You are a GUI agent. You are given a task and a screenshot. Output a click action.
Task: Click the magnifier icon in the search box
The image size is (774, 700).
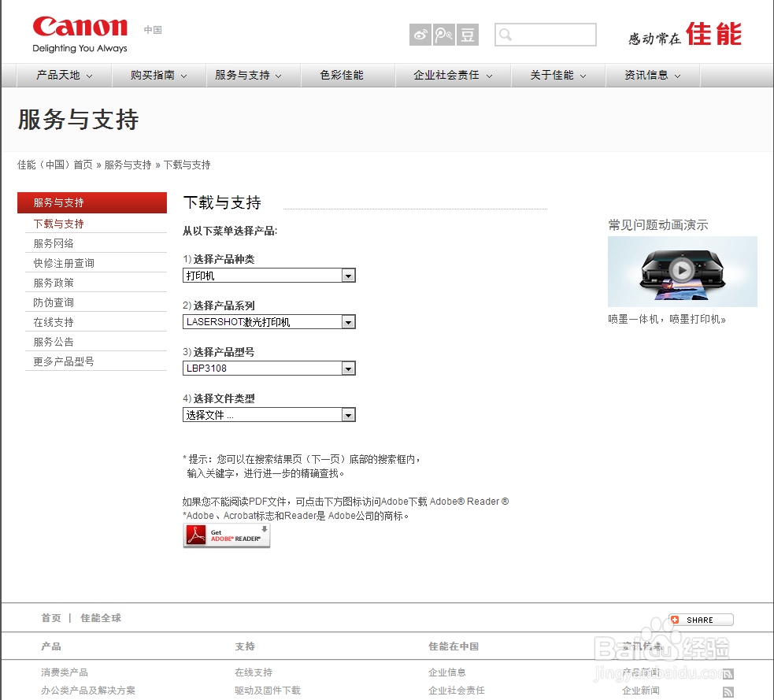pyautogui.click(x=504, y=35)
